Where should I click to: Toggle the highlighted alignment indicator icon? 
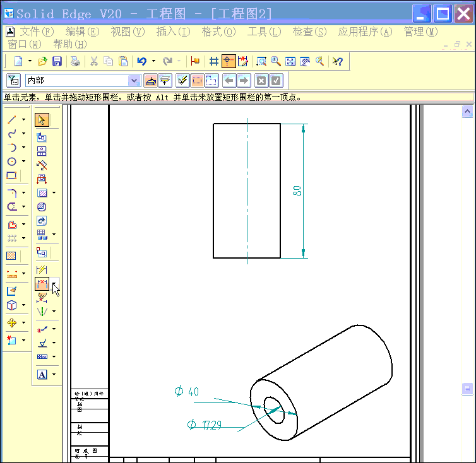pyautogui.click(x=229, y=61)
